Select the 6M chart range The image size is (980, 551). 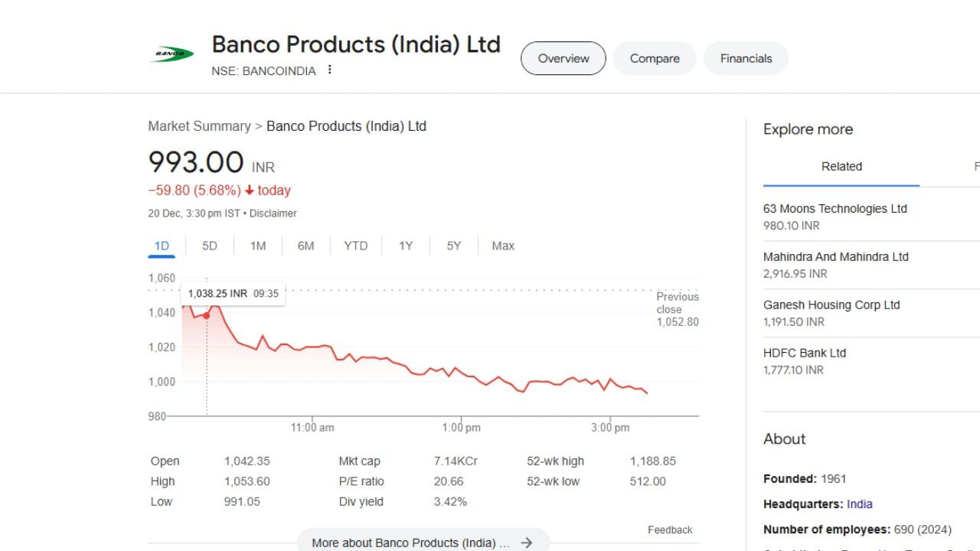(x=305, y=246)
